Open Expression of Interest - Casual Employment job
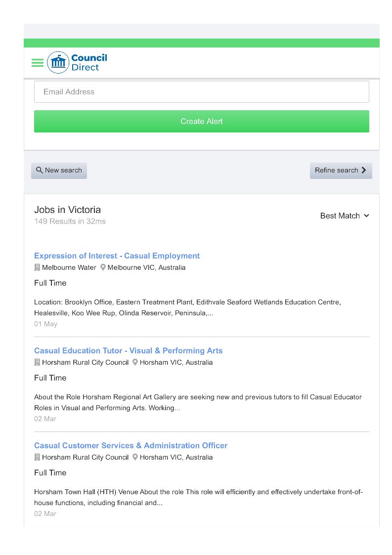 117,256
